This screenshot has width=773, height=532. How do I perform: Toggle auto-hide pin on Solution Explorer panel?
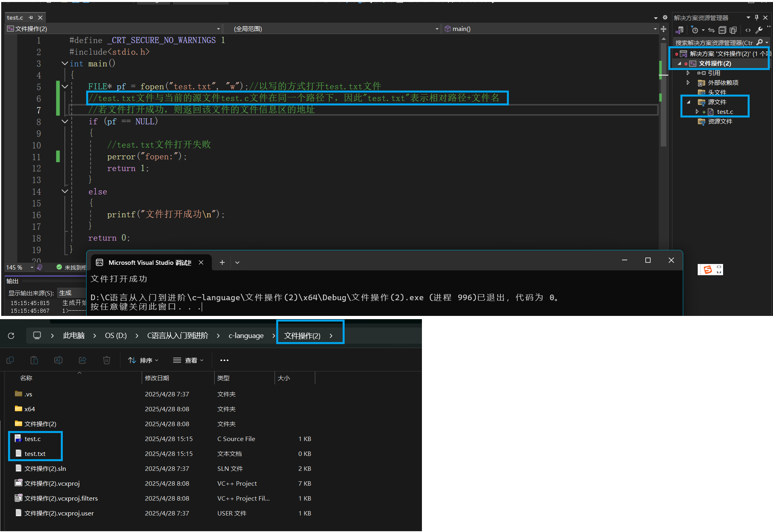[x=756, y=17]
